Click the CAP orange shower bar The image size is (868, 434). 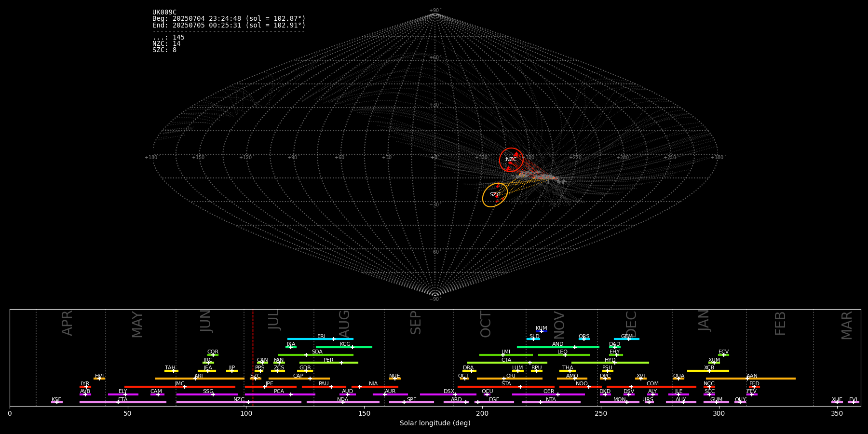tap(299, 379)
